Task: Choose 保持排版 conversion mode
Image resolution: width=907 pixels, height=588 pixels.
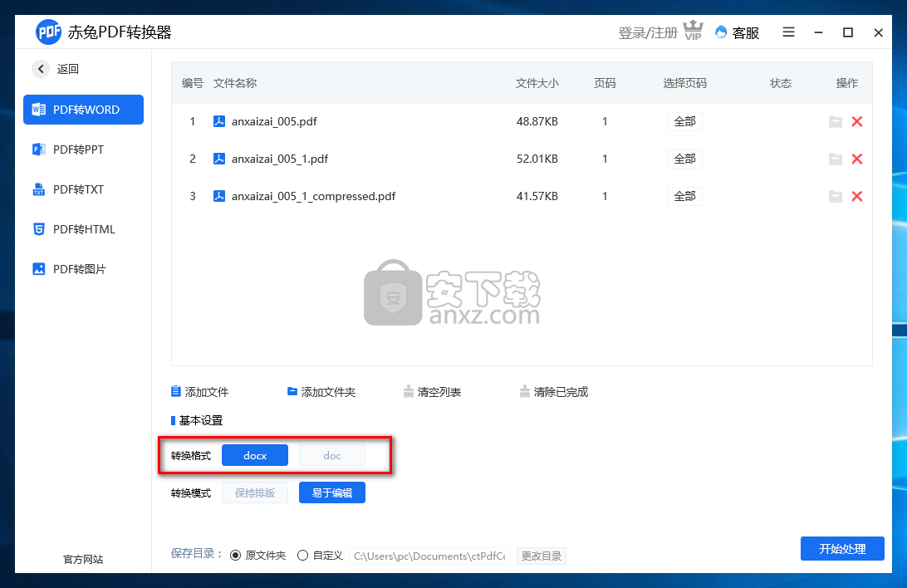Action: (x=255, y=492)
